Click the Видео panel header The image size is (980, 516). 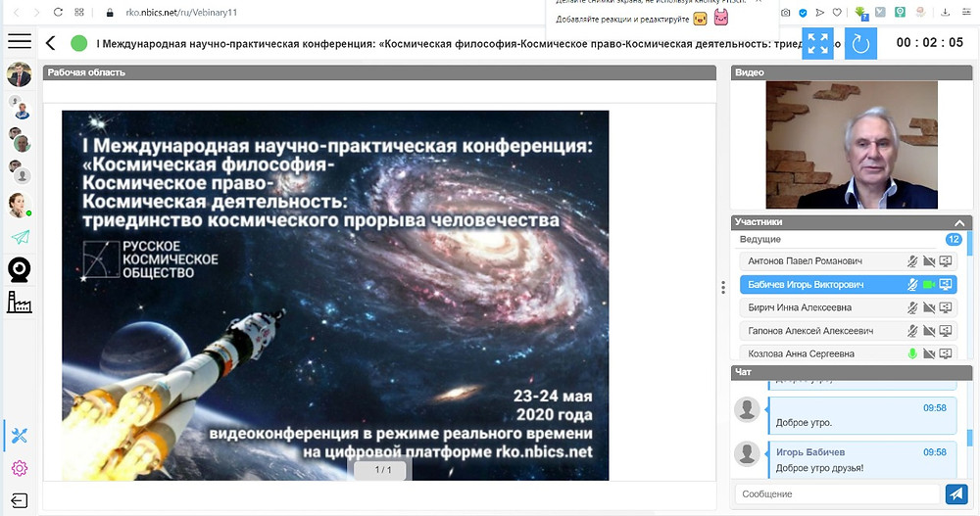[x=852, y=72]
